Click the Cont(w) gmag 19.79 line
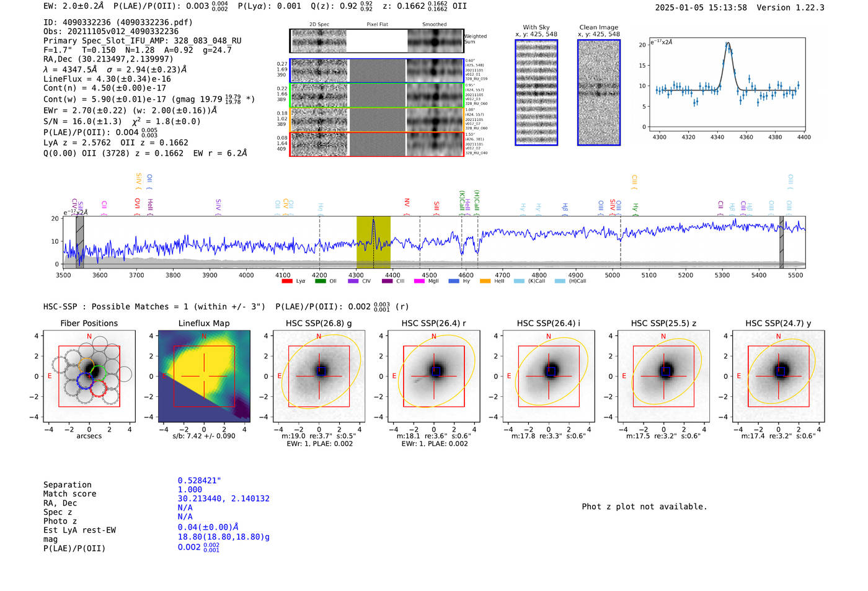 (x=149, y=99)
